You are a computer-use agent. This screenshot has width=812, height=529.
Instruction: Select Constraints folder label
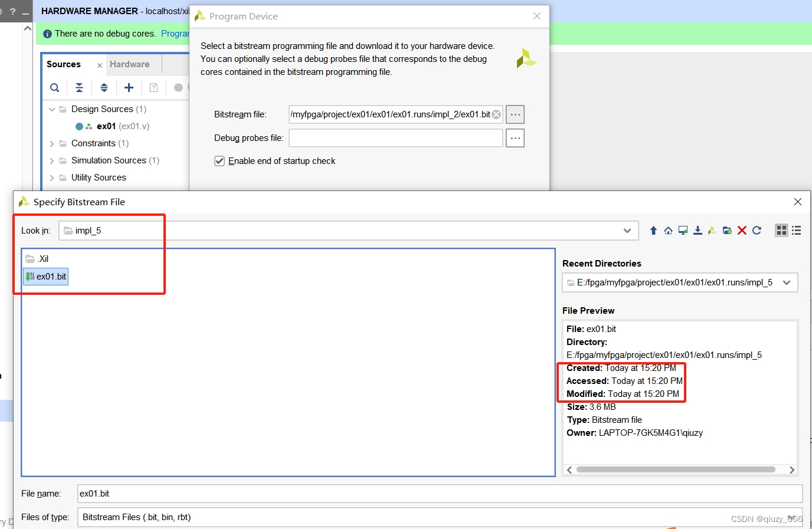(93, 143)
